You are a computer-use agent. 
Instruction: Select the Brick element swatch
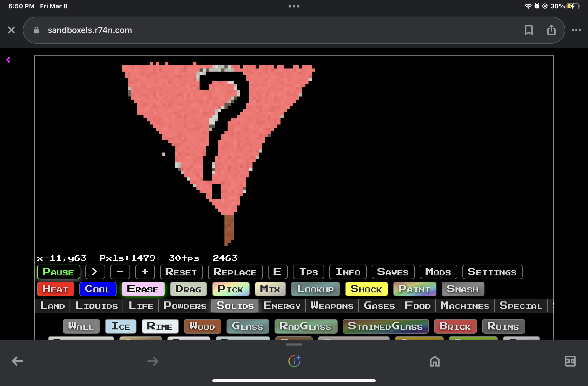(x=455, y=326)
